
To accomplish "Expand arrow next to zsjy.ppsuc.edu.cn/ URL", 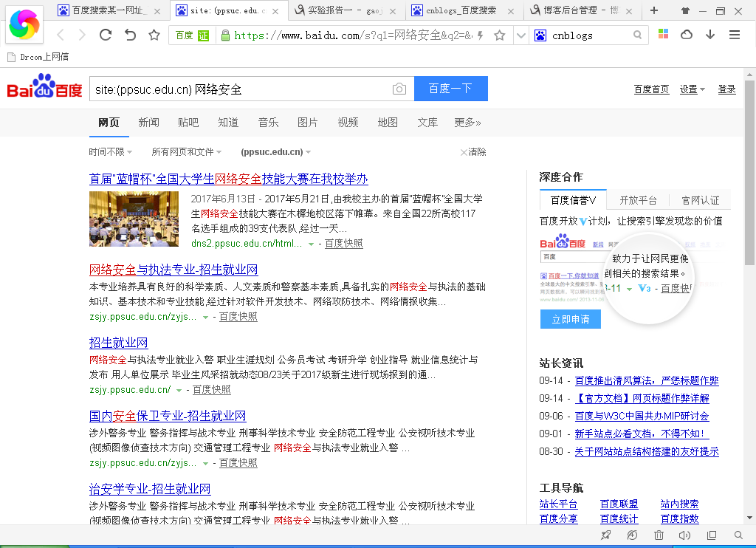I will point(179,390).
